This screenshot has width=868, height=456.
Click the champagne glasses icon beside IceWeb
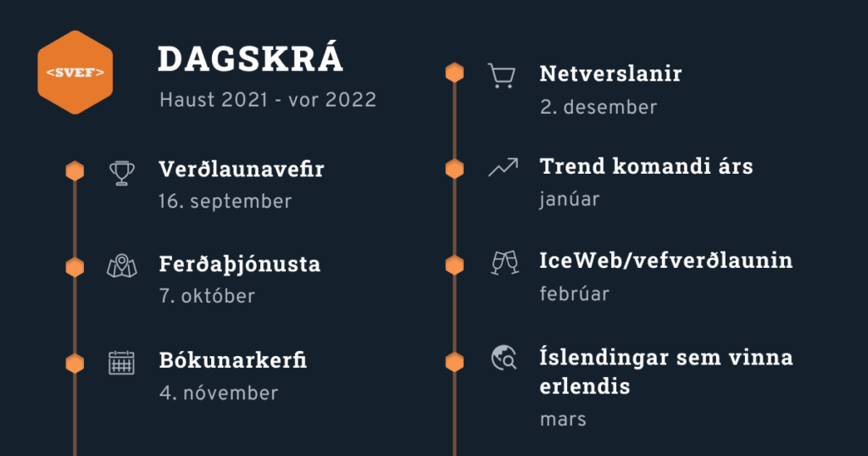coord(504,262)
